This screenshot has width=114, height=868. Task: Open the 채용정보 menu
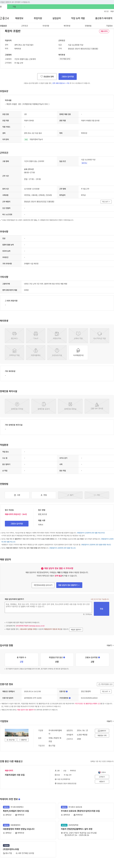point(19,18)
